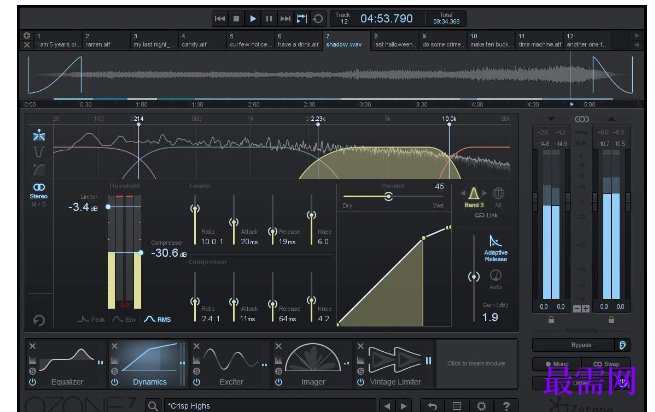Toggle Equalizer module power

pos(33,382)
